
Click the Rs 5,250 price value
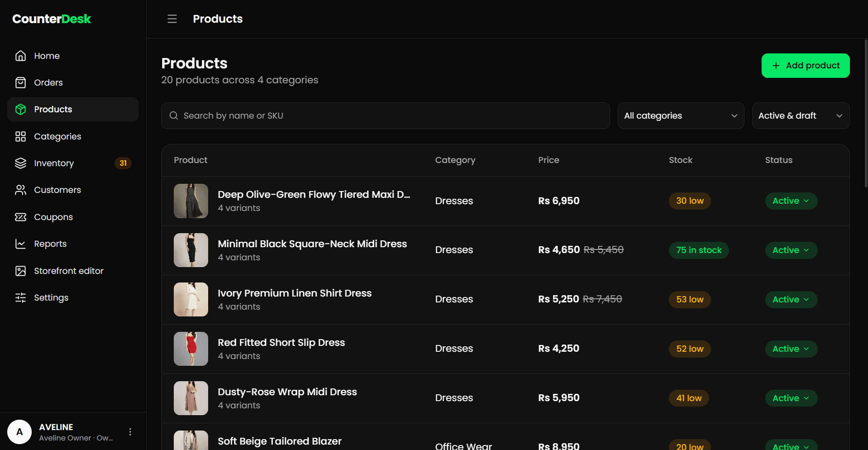pyautogui.click(x=558, y=299)
